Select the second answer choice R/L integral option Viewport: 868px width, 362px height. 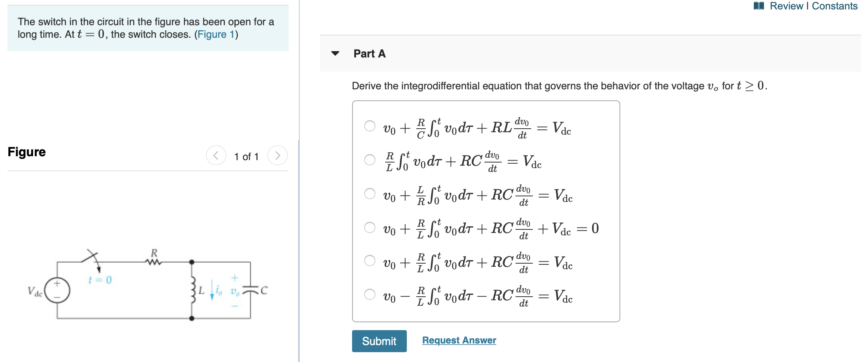(369, 159)
